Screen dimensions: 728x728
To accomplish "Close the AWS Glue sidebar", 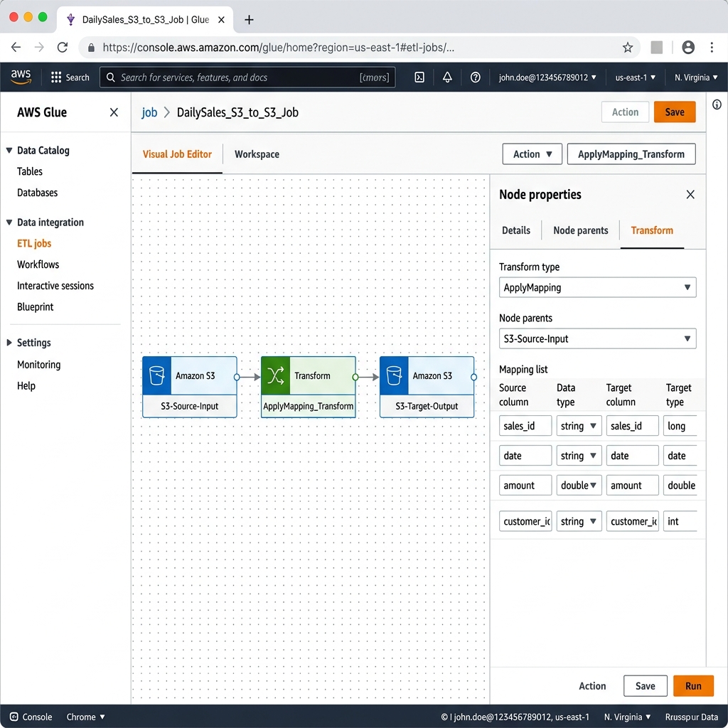I will 114,112.
